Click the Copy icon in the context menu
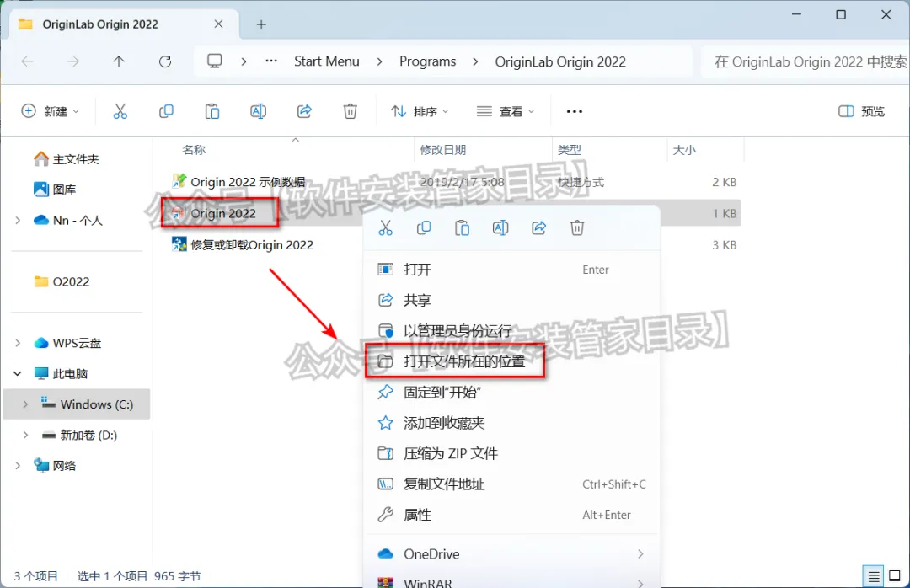Image resolution: width=910 pixels, height=588 pixels. click(424, 228)
